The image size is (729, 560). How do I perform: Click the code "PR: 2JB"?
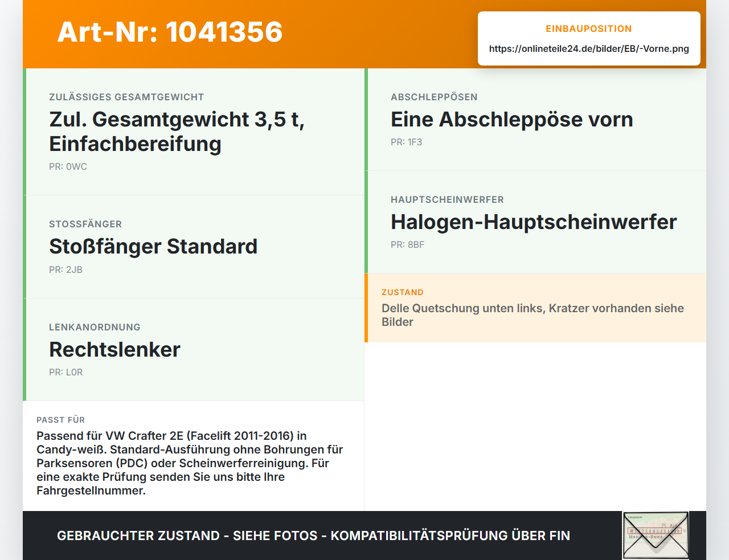coord(65,270)
